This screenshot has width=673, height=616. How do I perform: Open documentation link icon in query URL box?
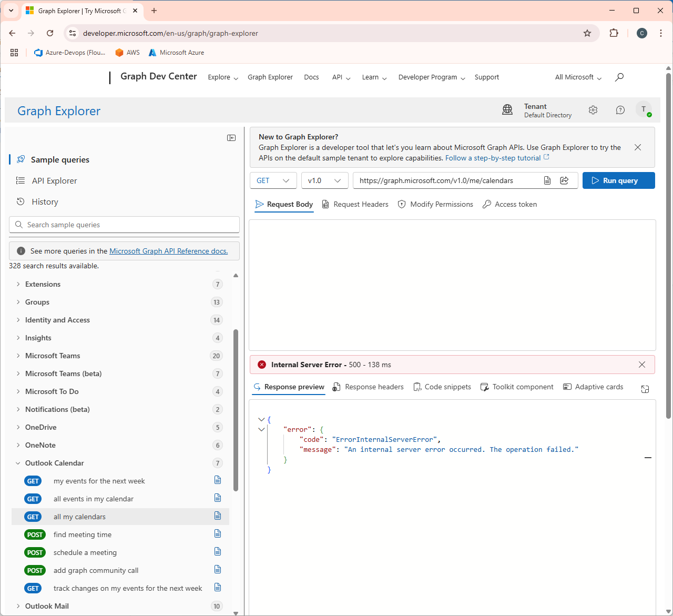(547, 180)
